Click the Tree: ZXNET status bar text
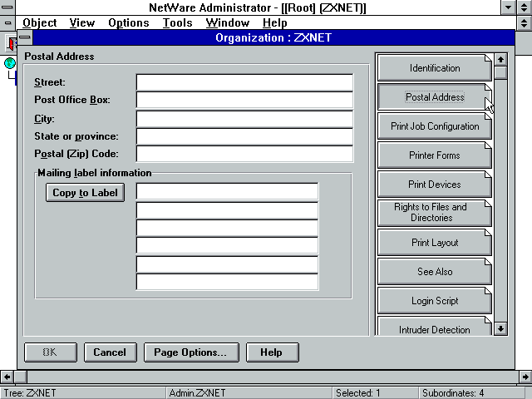The height and width of the screenshot is (399, 532). 30,393
